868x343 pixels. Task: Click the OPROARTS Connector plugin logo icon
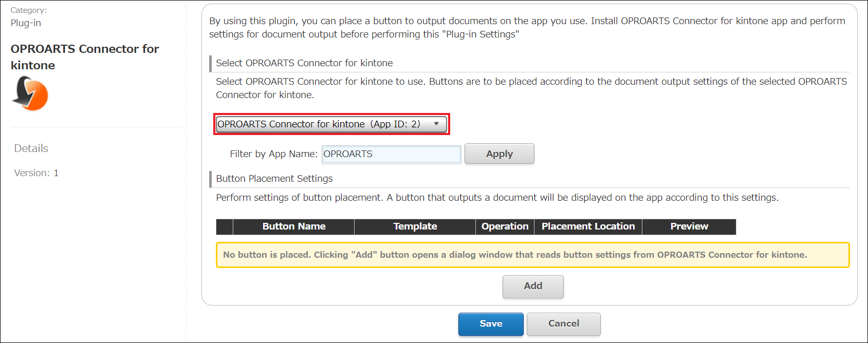[30, 93]
